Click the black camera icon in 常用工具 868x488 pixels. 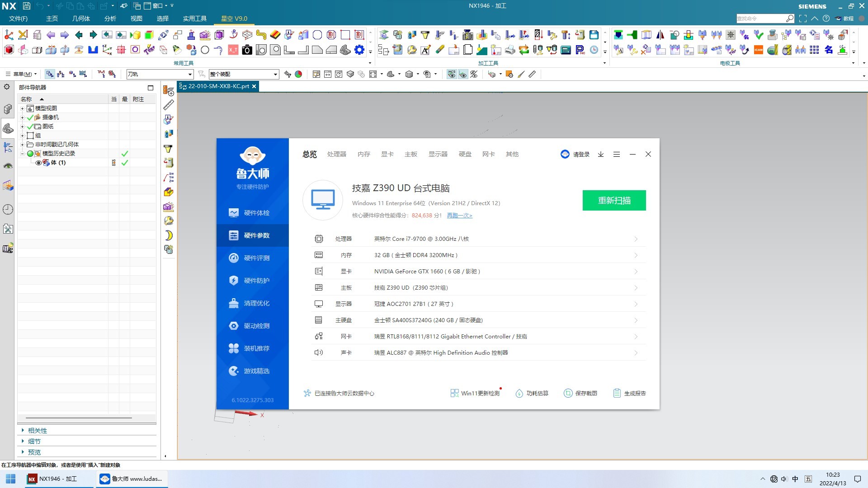(x=247, y=50)
